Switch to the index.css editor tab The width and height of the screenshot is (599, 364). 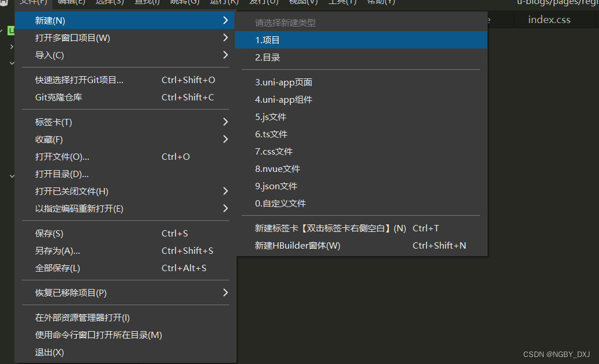tap(549, 20)
